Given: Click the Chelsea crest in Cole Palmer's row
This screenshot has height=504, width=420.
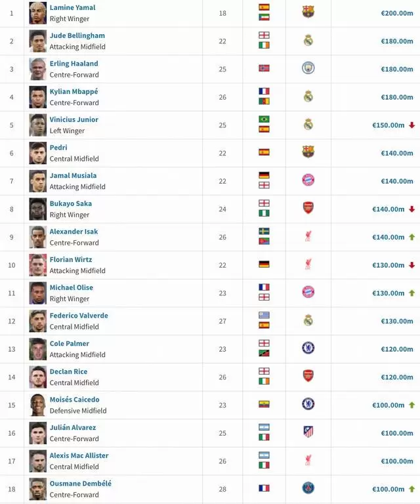Looking at the screenshot, I should click(308, 348).
